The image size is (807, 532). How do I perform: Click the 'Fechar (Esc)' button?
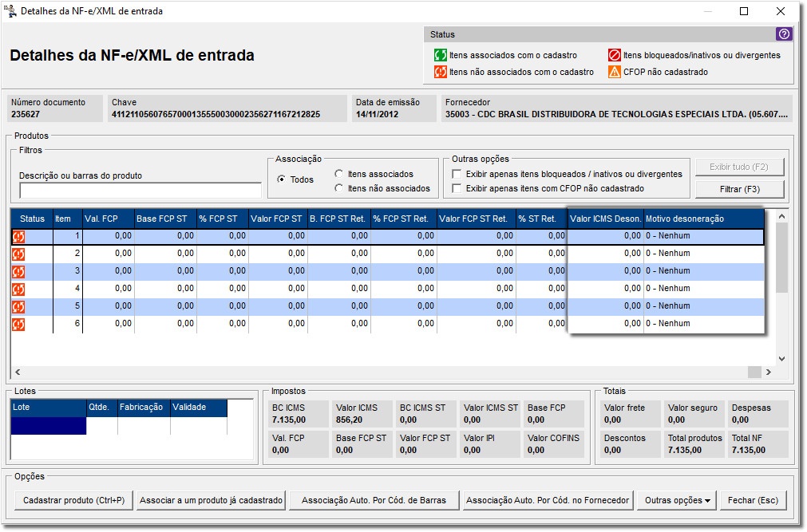pyautogui.click(x=753, y=500)
